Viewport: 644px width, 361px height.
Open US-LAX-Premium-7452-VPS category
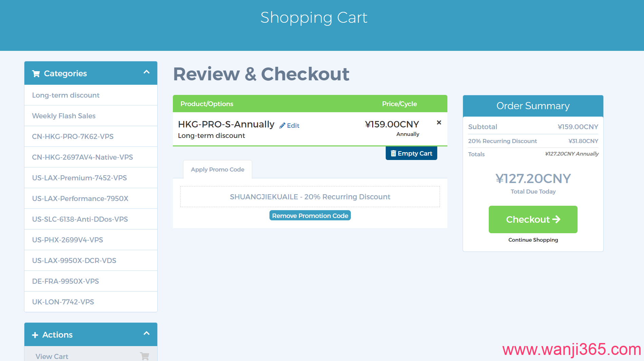pyautogui.click(x=79, y=178)
